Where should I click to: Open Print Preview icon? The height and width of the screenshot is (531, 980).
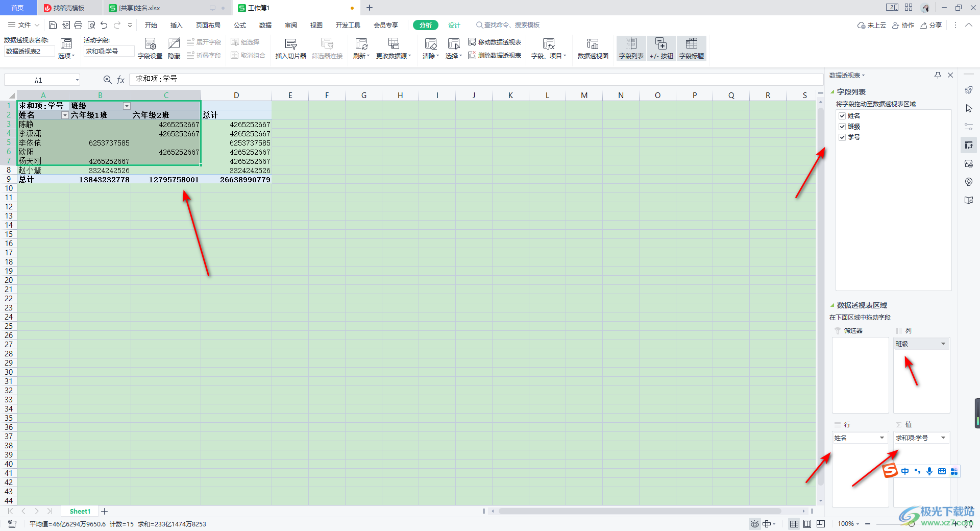[x=91, y=25]
